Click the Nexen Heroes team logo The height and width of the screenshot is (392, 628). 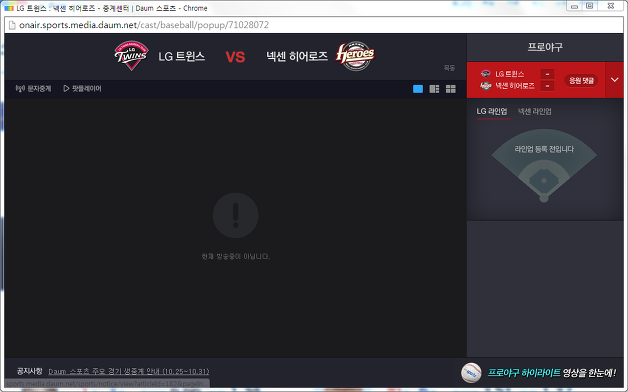coord(355,56)
